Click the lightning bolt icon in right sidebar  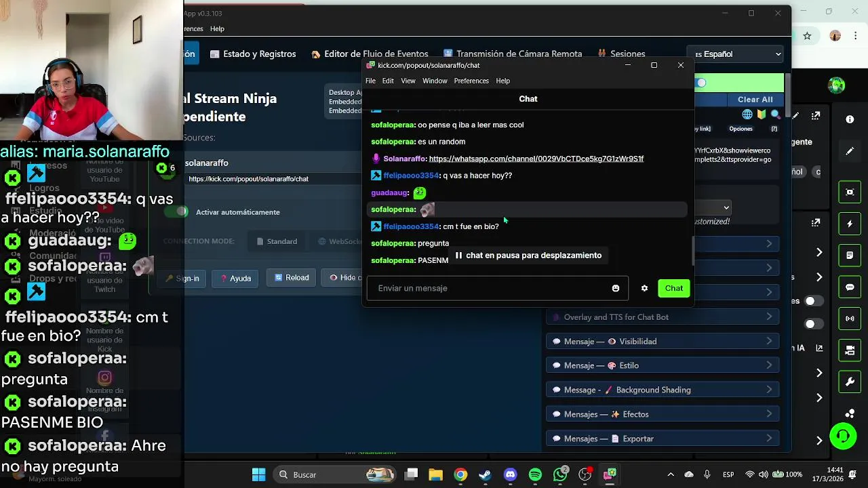[850, 224]
